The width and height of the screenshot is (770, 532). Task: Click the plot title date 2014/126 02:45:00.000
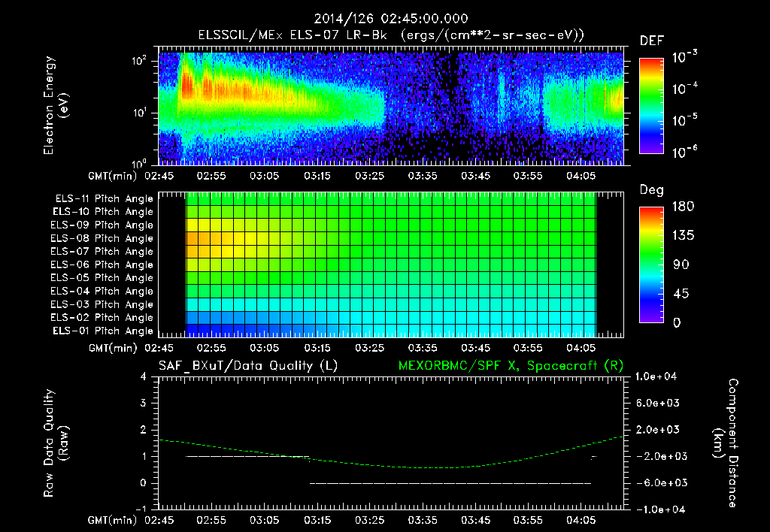tap(391, 19)
